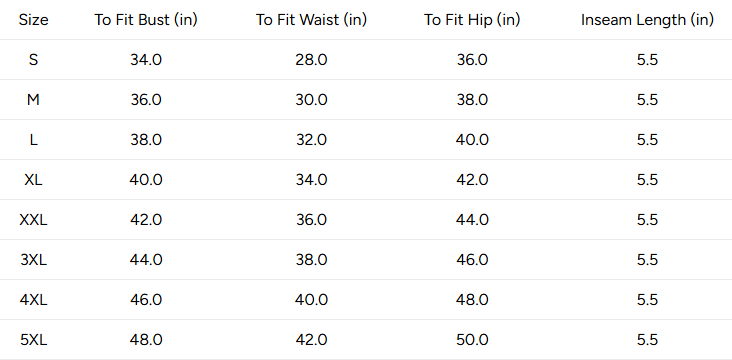Select the XXL size row label

coord(33,220)
